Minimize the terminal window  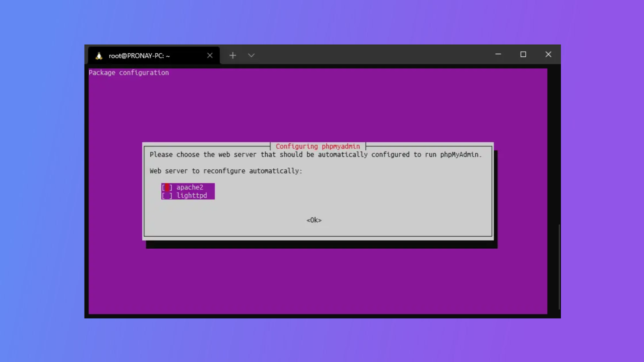(498, 54)
